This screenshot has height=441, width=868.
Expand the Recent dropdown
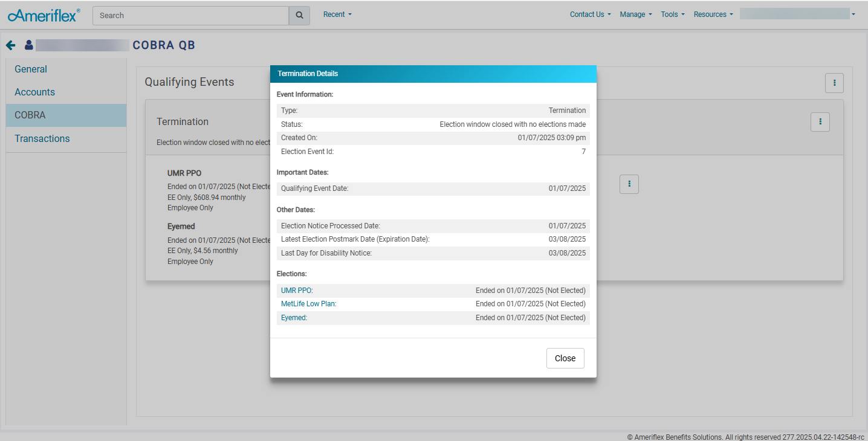click(x=337, y=14)
